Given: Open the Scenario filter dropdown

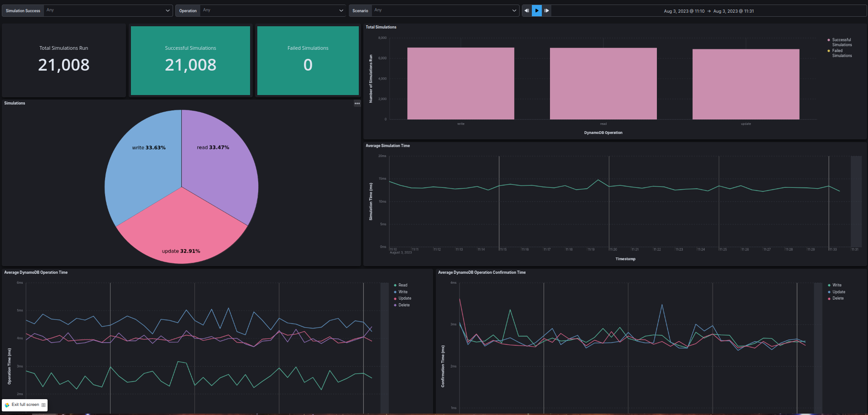Looking at the screenshot, I should [x=445, y=10].
